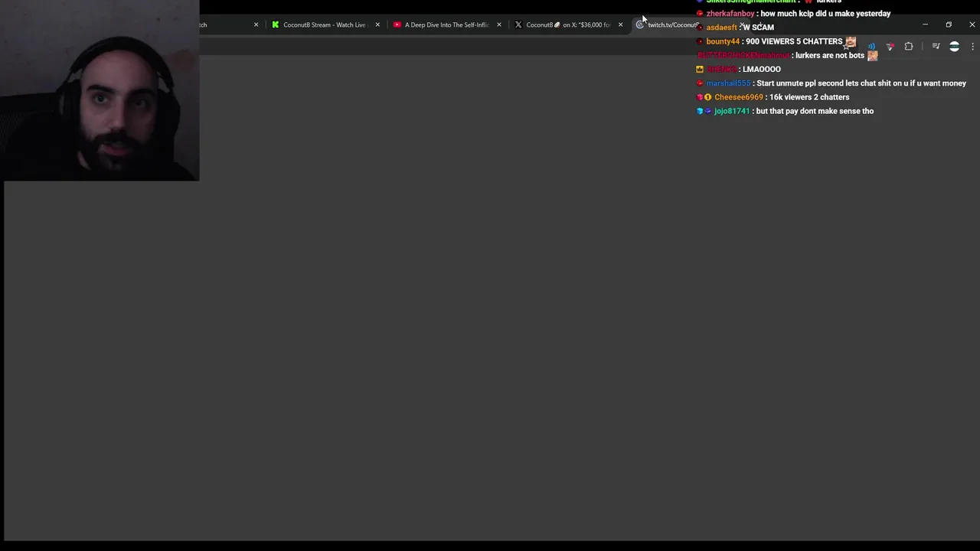
Task: Click the emote after '900 VIEWERS 5 CHATTERS'
Action: pyautogui.click(x=850, y=41)
